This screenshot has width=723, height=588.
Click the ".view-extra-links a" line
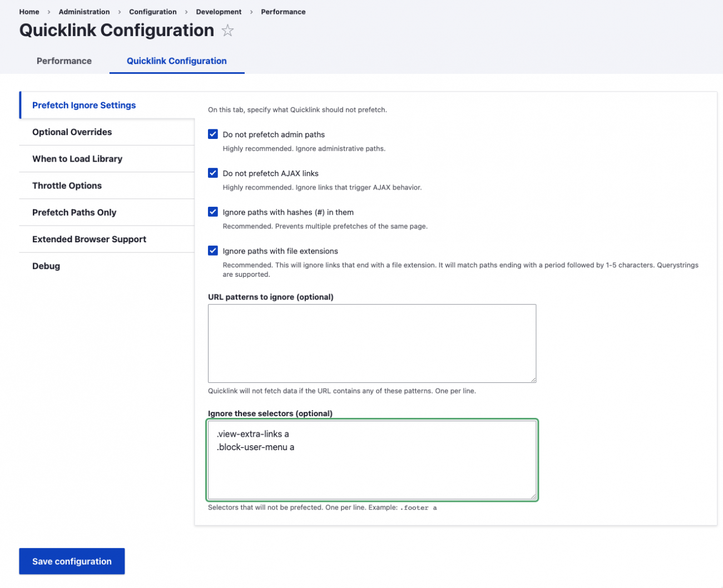click(x=253, y=434)
